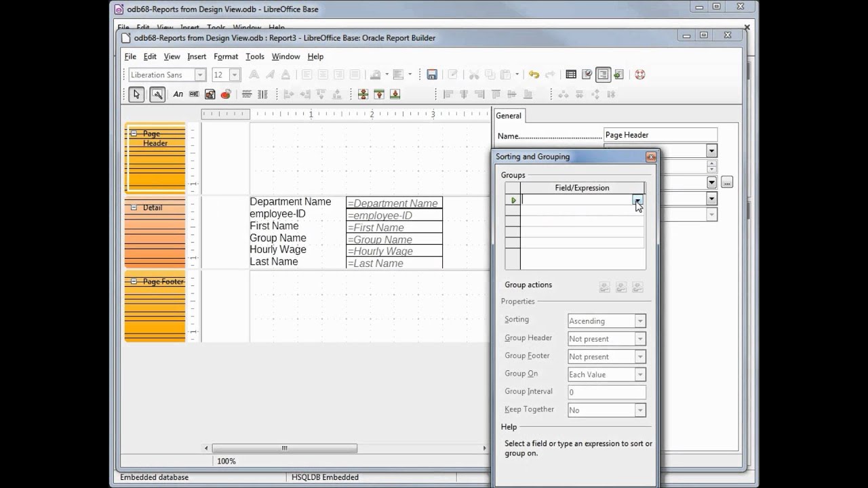
Task: Click the Bold 'A' formatting icon
Action: 254,75
